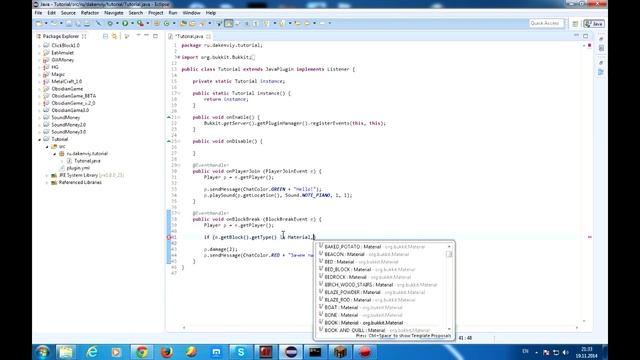The image size is (640, 360).
Task: Open the dropdown arrow beside Run icon
Action: 132,24
